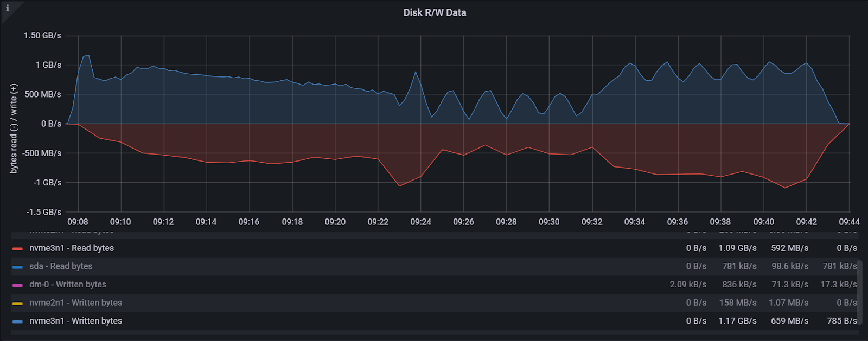Viewport: 868px width, 341px height.
Task: Click the -1 GB/s y-axis label
Action: (x=47, y=183)
